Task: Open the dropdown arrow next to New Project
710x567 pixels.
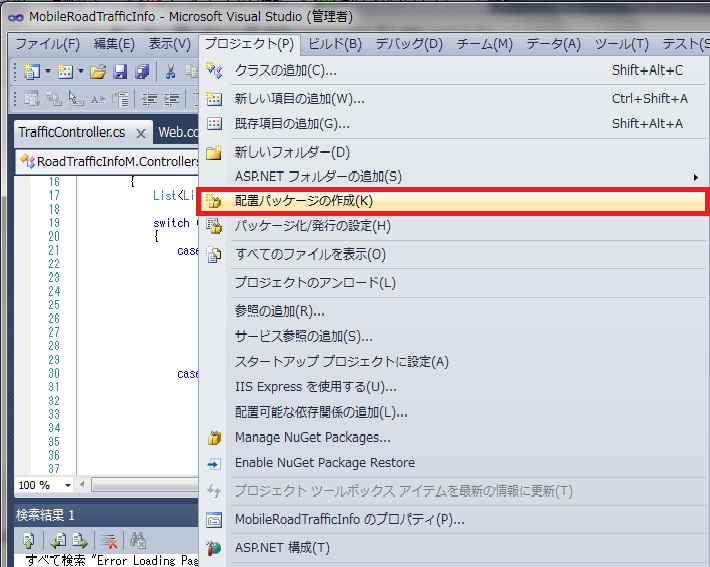Action: (48, 71)
